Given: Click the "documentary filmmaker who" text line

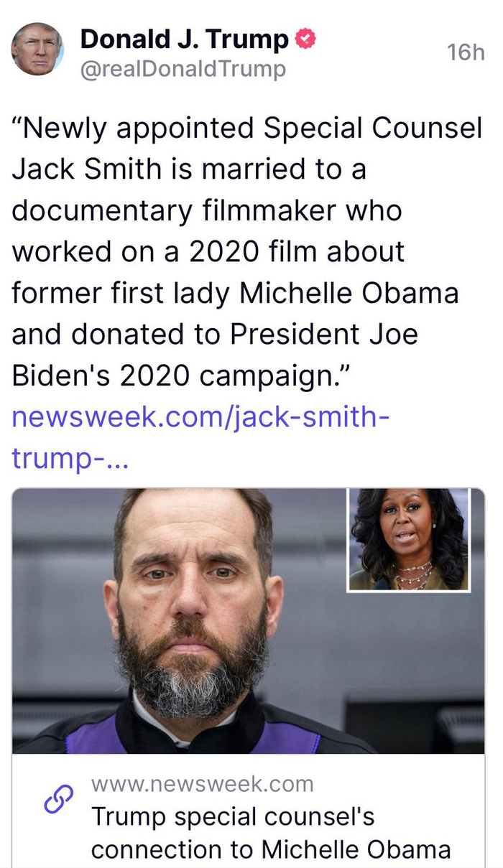Looking at the screenshot, I should (207, 211).
